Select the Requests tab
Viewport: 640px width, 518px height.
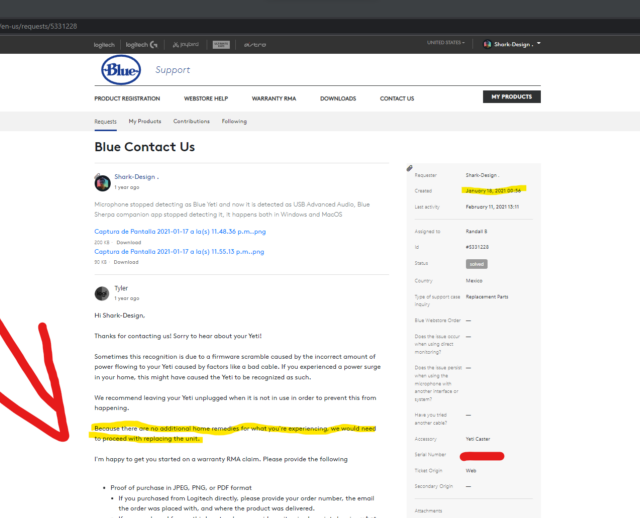105,122
